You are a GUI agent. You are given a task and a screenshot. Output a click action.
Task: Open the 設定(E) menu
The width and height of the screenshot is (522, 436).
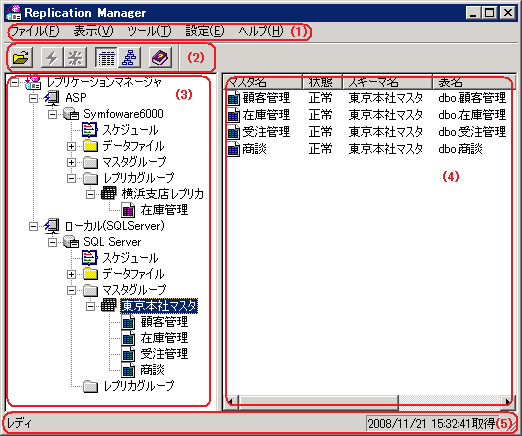tap(205, 31)
